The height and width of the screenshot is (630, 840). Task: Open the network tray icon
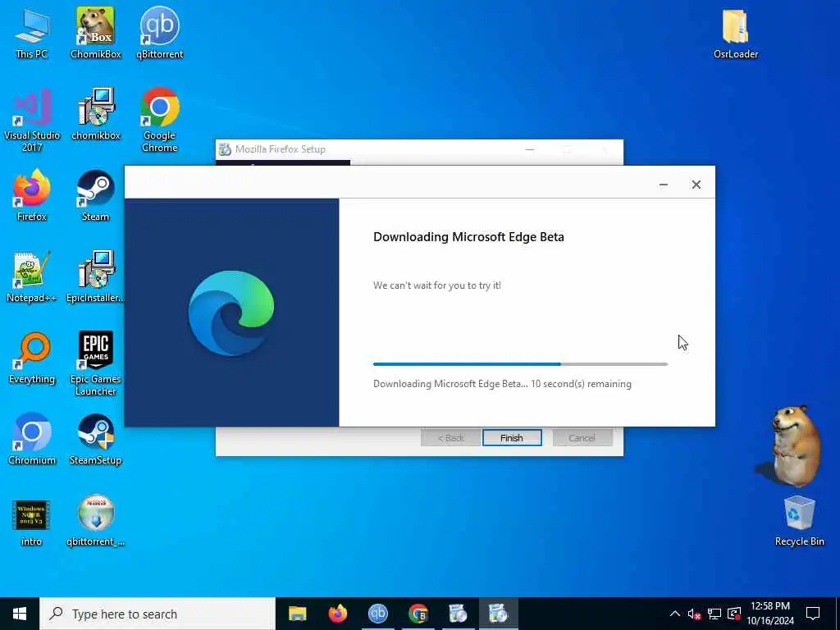[x=714, y=614]
